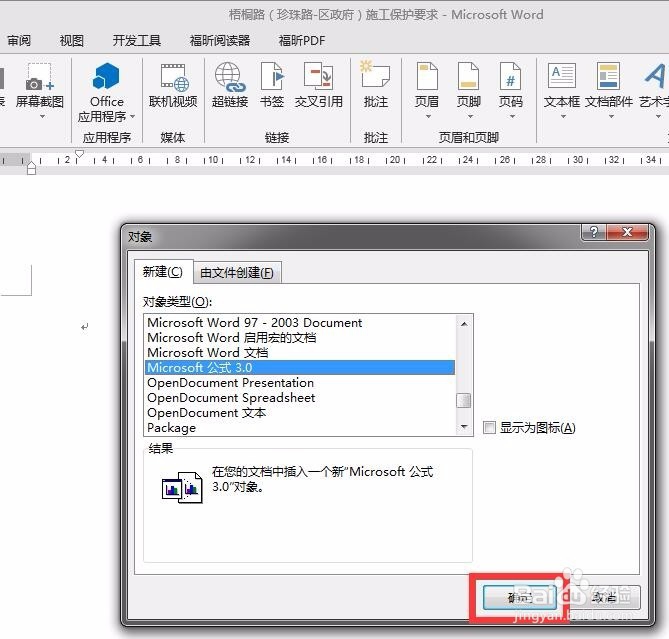
Task: Open the Developer (开发工具) ribbon tab
Action: click(x=137, y=41)
